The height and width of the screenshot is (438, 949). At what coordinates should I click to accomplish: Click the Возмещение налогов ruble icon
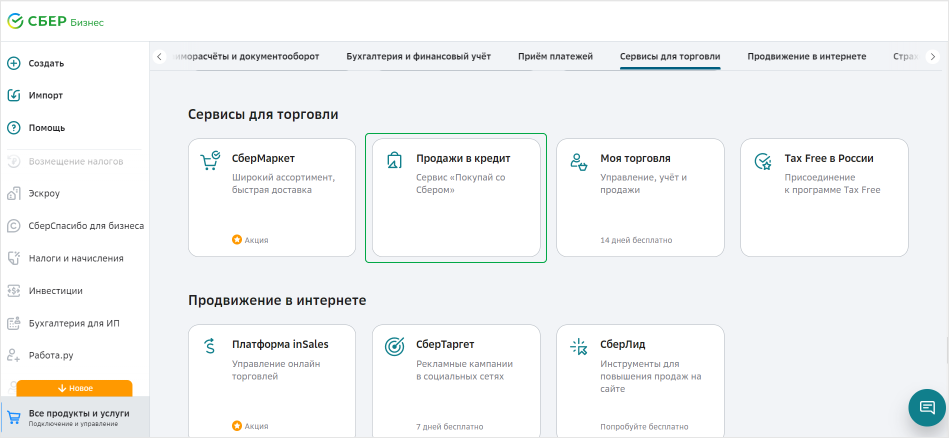point(13,162)
